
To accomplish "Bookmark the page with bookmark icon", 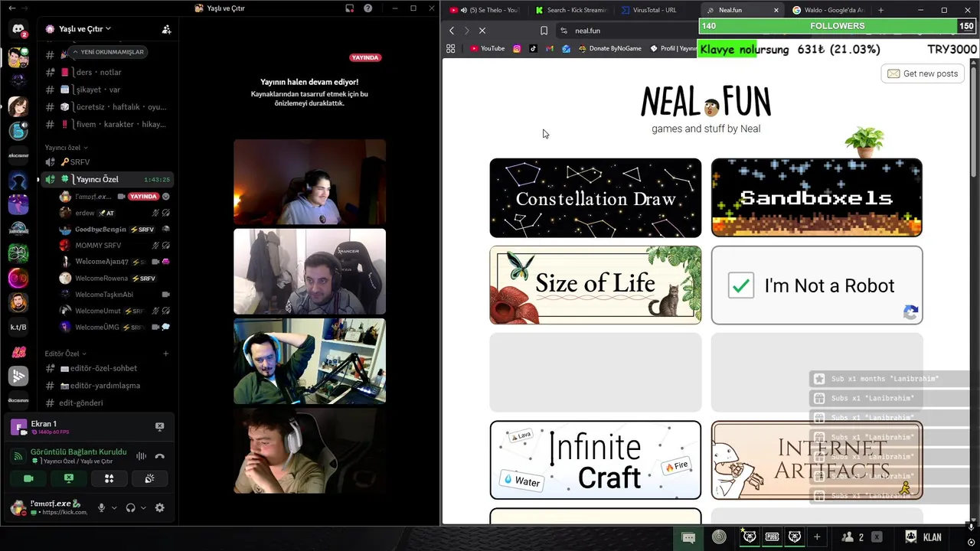I will click(544, 31).
